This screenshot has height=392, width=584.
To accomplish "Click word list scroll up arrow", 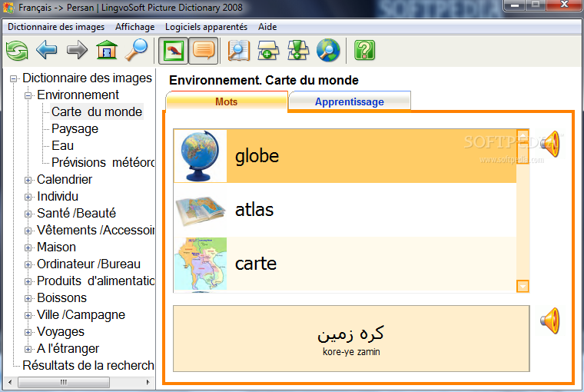I will tap(523, 135).
